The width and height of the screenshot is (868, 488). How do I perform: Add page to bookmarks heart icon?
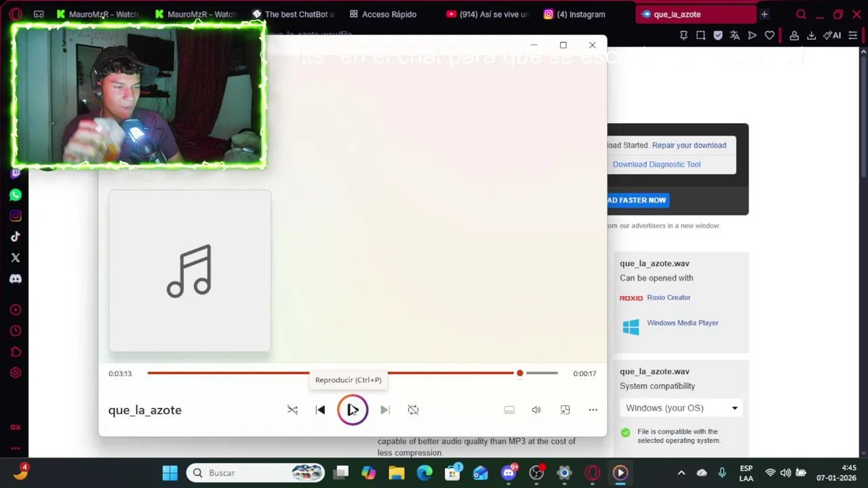(x=770, y=35)
